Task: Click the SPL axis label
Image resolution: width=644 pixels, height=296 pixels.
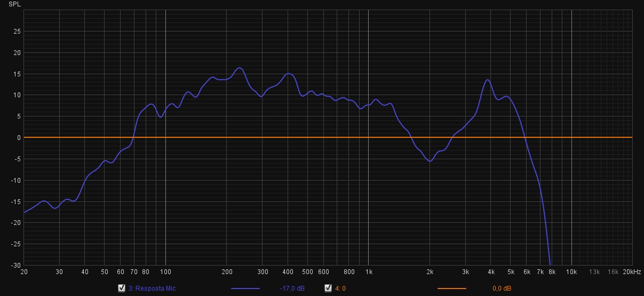Action: 15,4
